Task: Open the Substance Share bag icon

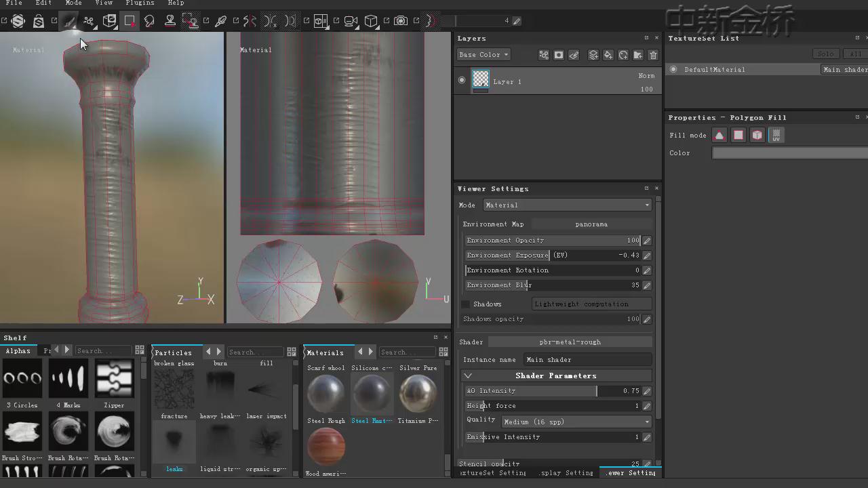Action: pos(39,21)
